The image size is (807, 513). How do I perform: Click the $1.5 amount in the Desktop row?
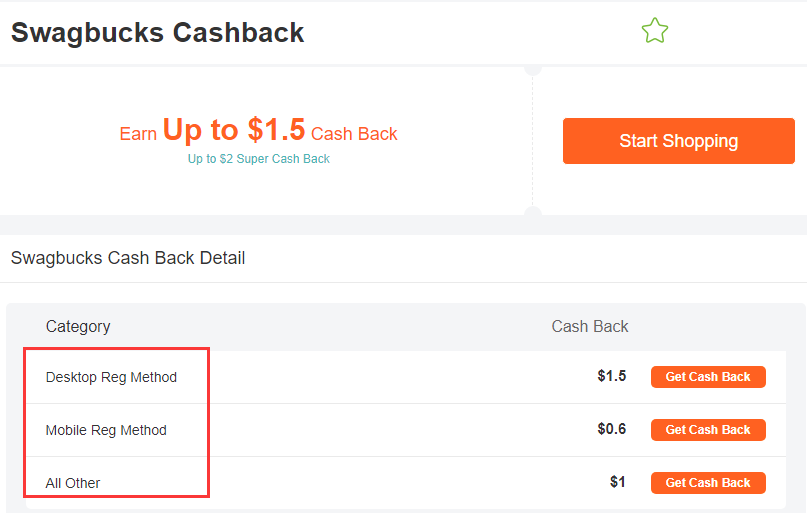point(611,377)
